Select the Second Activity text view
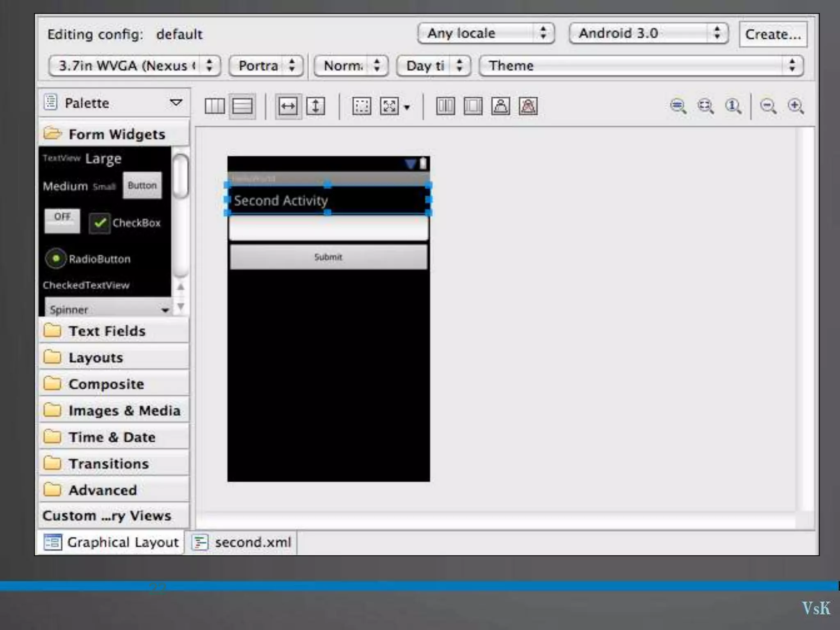 [328, 200]
